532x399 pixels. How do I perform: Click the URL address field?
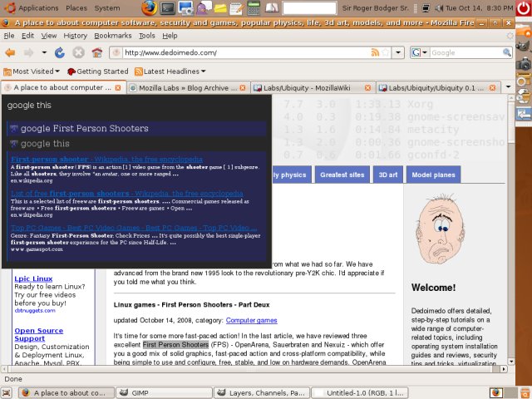coord(246,52)
